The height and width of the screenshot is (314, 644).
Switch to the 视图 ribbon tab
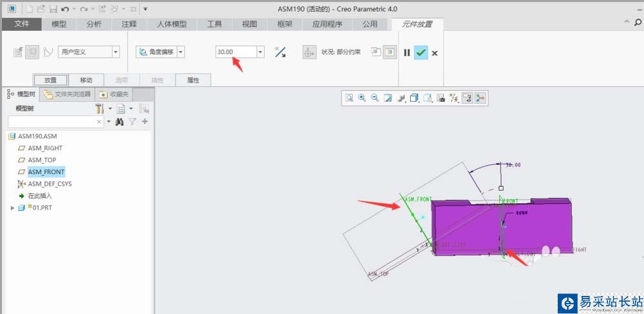pyautogui.click(x=249, y=25)
